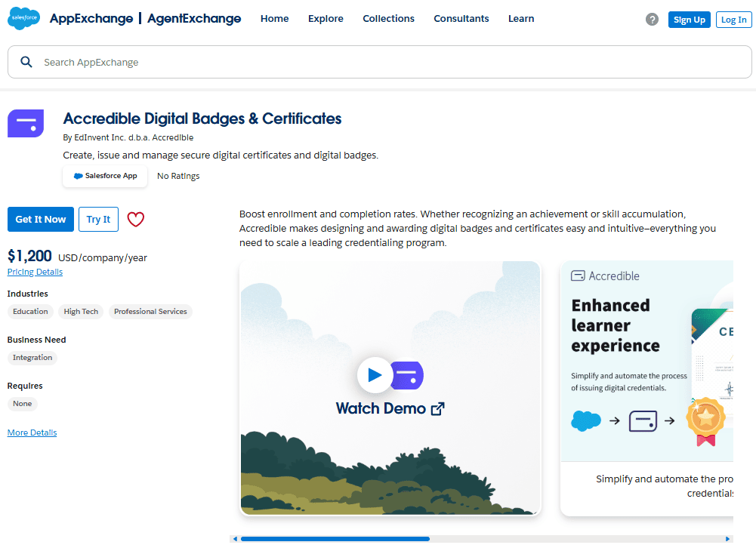Click the purple Accredible app logo
This screenshot has width=756, height=548.
(x=26, y=123)
